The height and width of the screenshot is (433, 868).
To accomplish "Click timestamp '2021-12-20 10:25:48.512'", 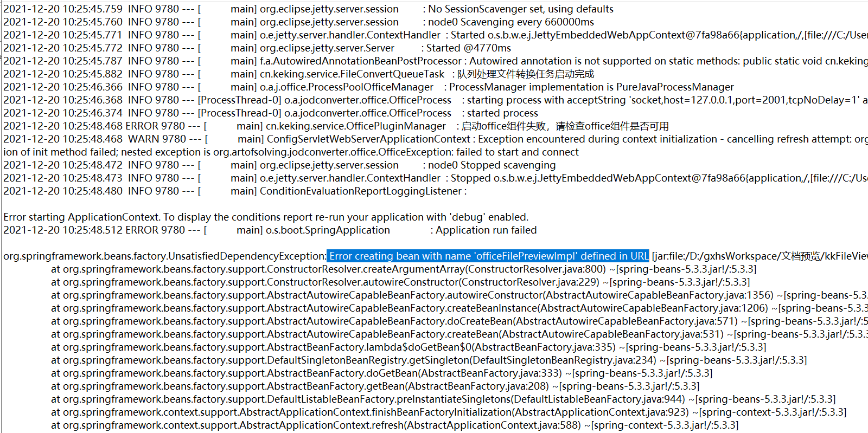I will [x=63, y=230].
